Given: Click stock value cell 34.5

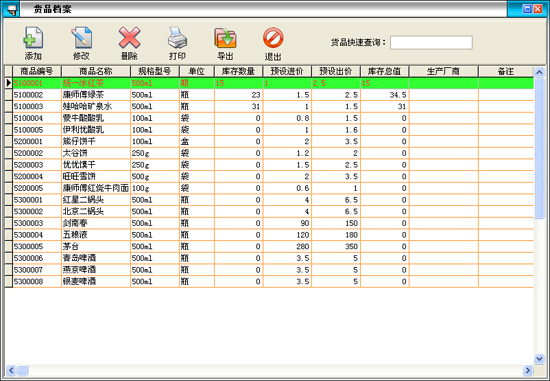Looking at the screenshot, I should click(384, 95).
